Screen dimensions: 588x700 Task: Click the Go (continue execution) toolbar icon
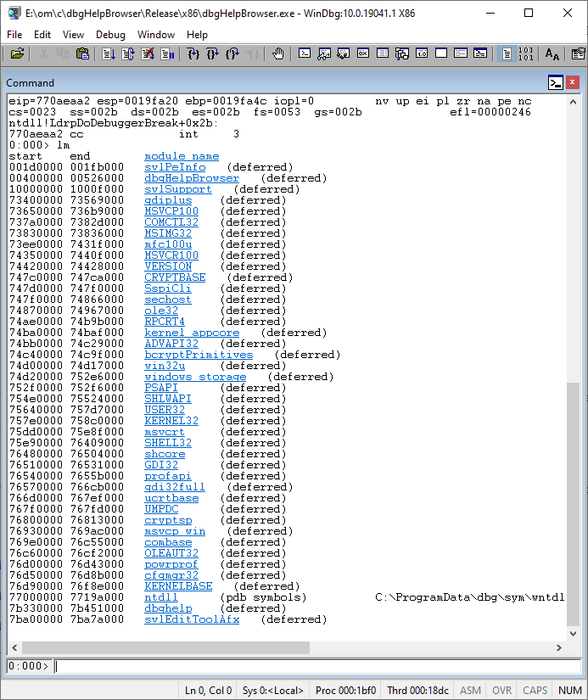[109, 54]
